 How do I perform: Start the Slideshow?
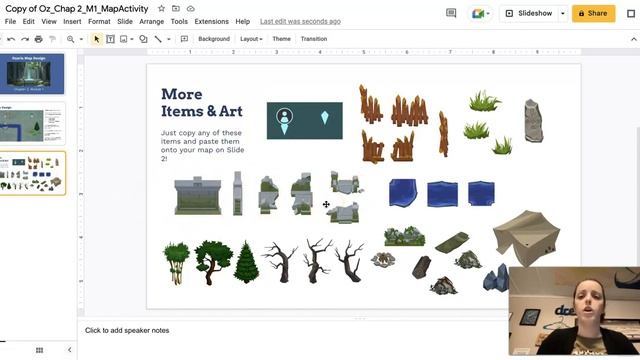529,13
